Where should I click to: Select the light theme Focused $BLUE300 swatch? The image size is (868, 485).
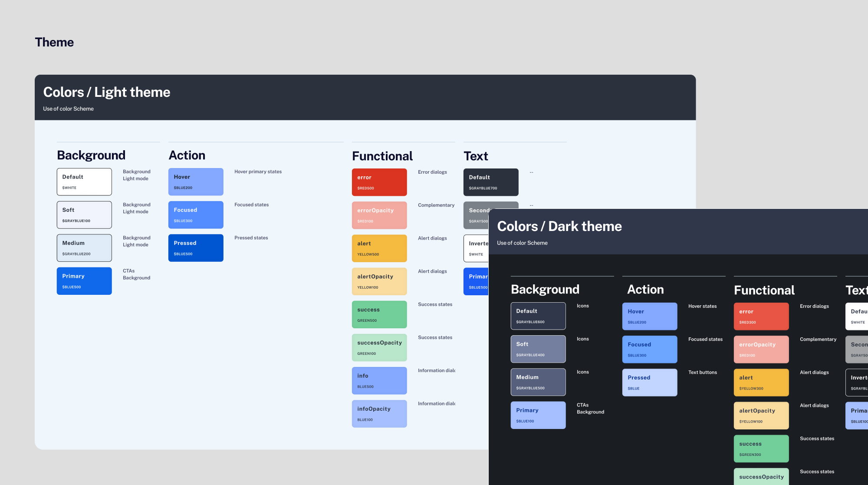pyautogui.click(x=196, y=215)
